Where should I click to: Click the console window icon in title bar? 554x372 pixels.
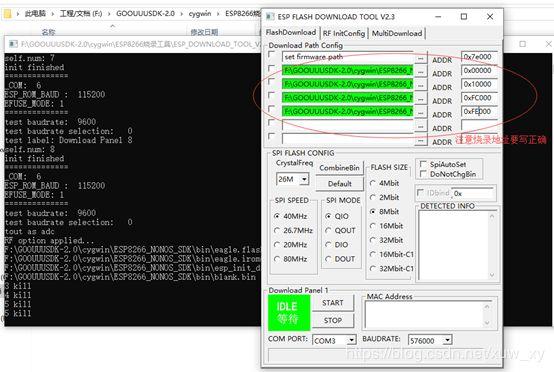pos(13,44)
